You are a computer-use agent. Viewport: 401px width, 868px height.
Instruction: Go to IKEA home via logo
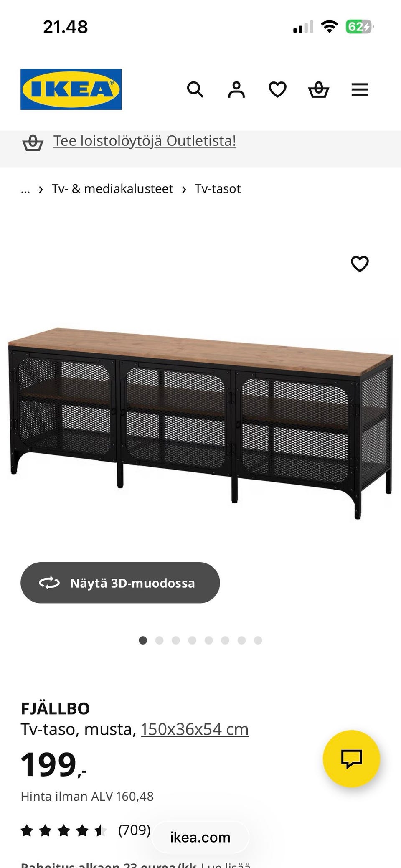point(71,89)
